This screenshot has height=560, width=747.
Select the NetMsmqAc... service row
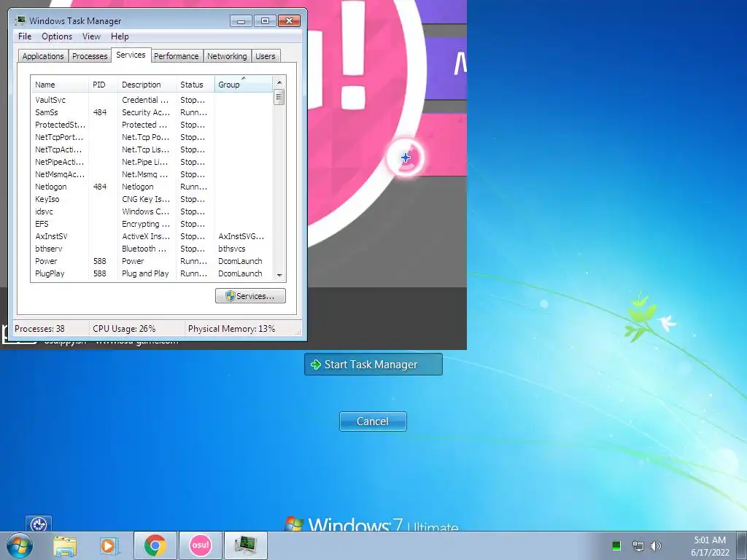152,174
